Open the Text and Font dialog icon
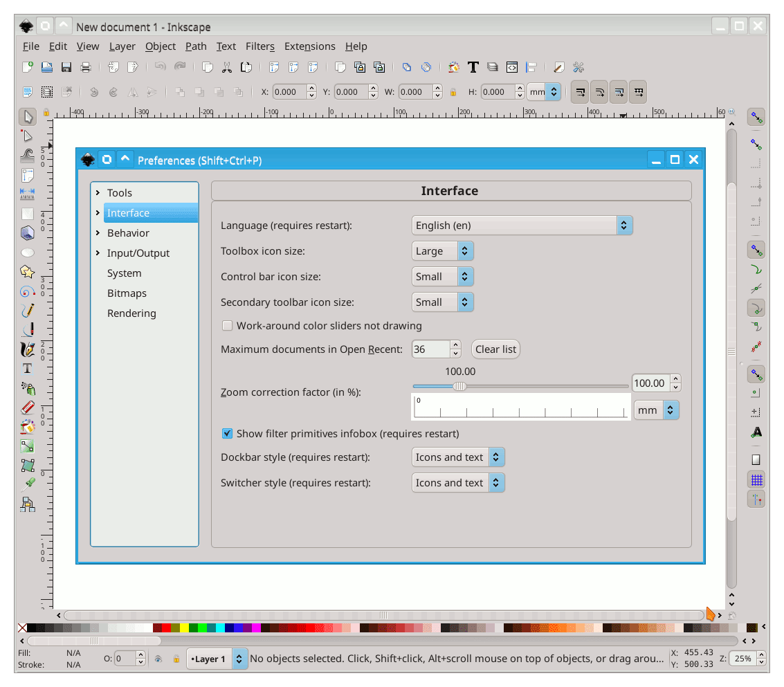 click(x=473, y=67)
